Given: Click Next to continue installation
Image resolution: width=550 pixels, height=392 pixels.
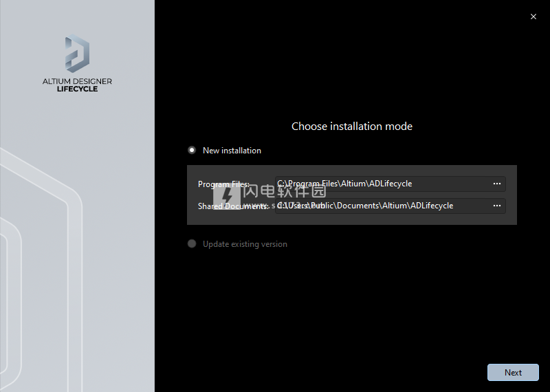Looking at the screenshot, I should pos(513,372).
